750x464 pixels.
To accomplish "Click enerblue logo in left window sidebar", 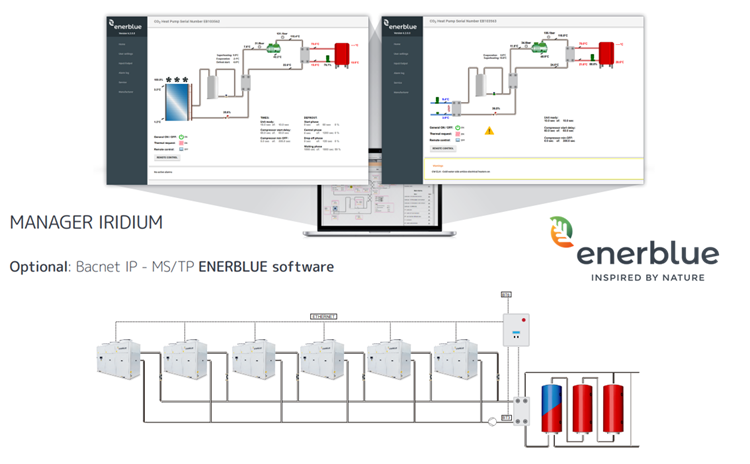I will coord(125,24).
